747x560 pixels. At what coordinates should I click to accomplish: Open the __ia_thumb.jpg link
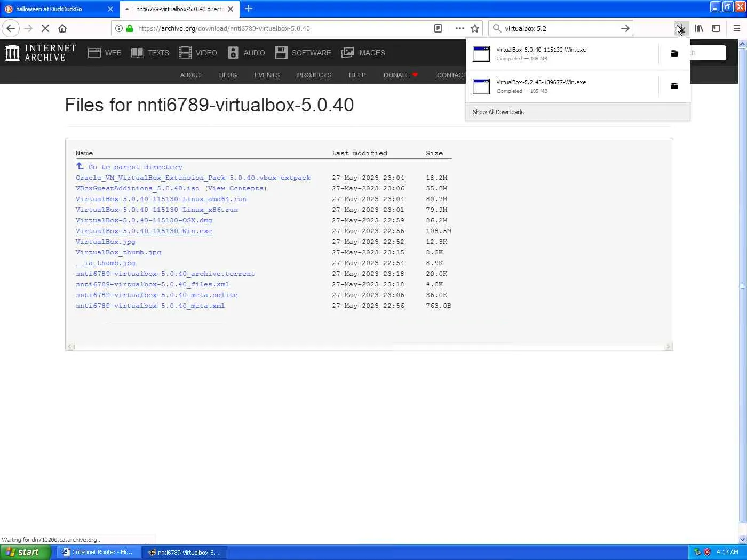106,263
